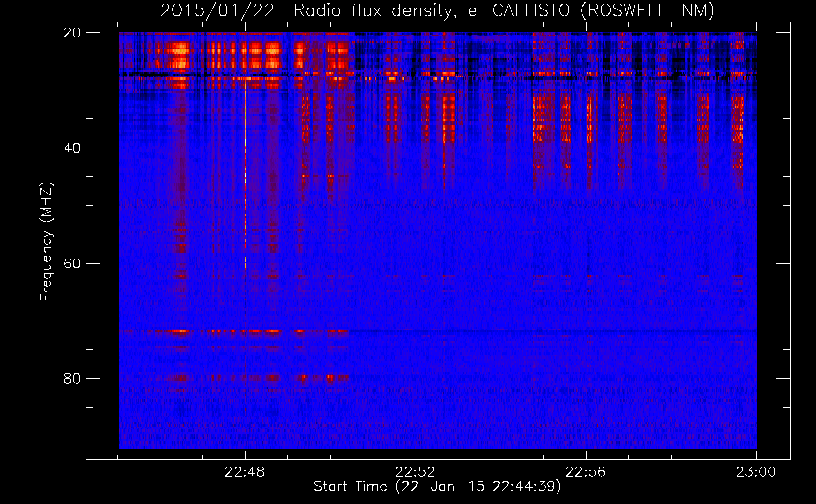Click the 'Frequency (MHZ)' axis label
Image resolution: width=816 pixels, height=504 pixels.
pyautogui.click(x=46, y=242)
